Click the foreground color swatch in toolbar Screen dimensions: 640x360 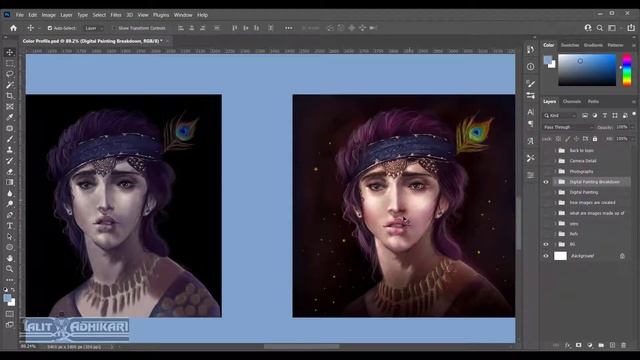tap(7, 298)
